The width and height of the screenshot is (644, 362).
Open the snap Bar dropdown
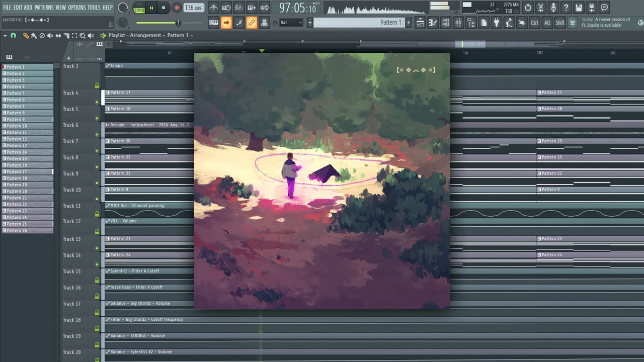291,23
